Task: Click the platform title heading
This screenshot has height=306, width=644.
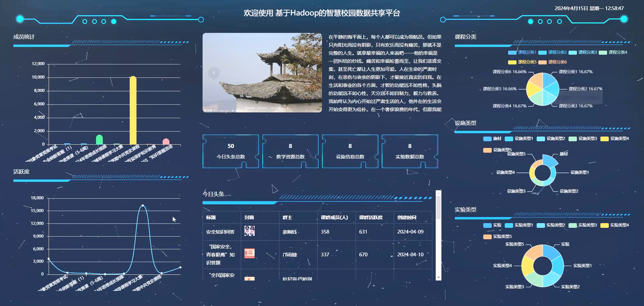Action: (x=322, y=13)
